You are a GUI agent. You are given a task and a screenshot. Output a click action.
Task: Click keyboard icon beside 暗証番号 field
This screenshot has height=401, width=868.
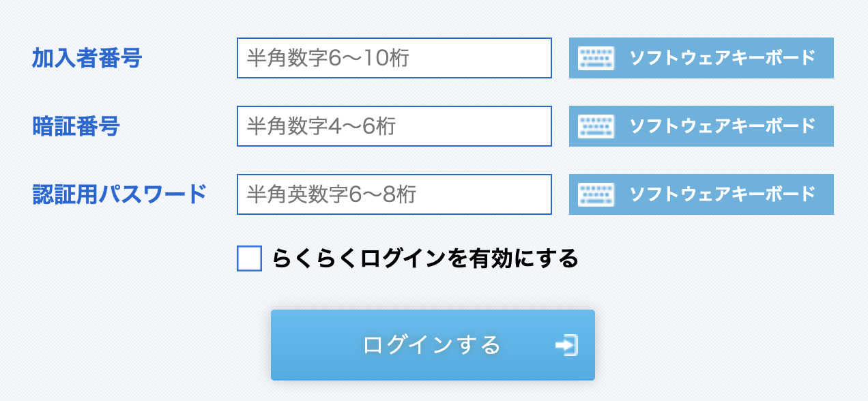coord(596,126)
